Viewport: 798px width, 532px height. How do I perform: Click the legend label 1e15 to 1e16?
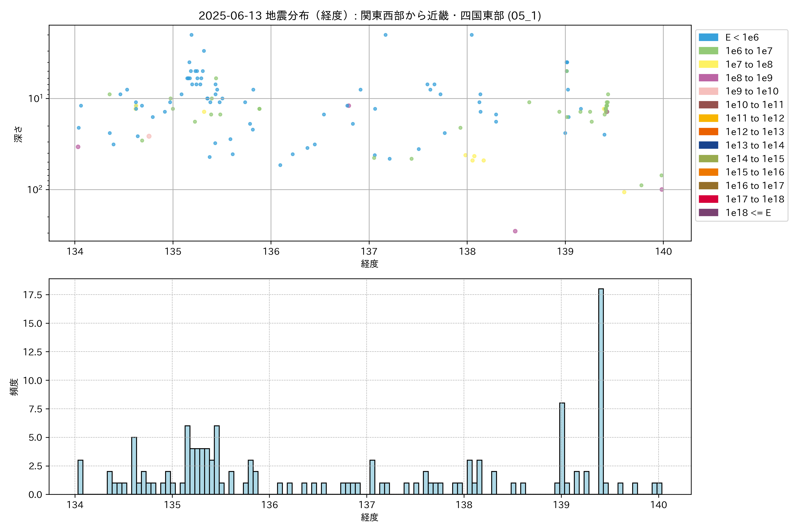[755, 172]
